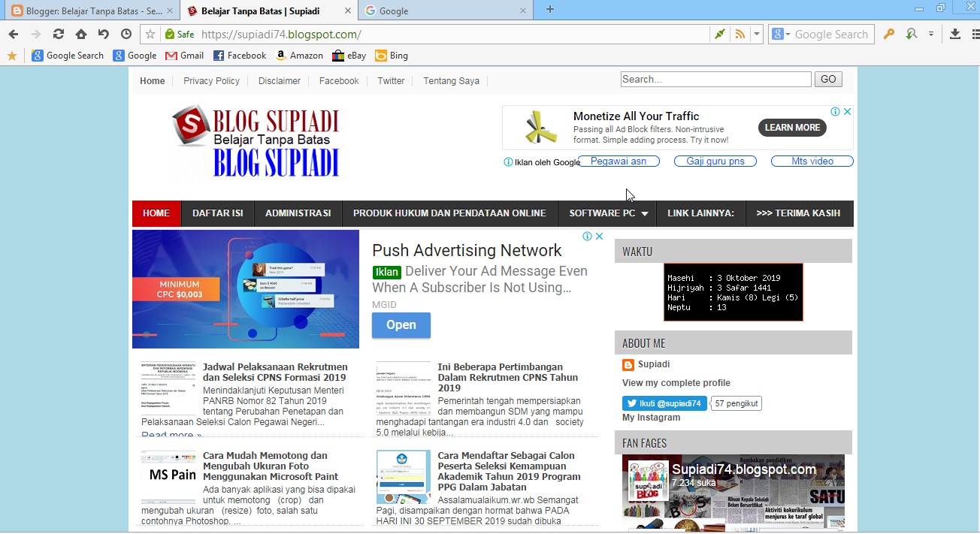This screenshot has height=534, width=980.
Task: Open the Disclaimer page link
Action: click(280, 80)
